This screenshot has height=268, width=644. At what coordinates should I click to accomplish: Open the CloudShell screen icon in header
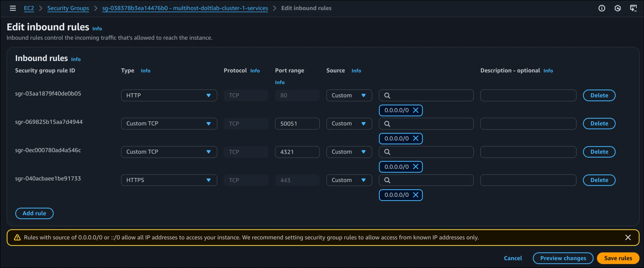(x=633, y=8)
